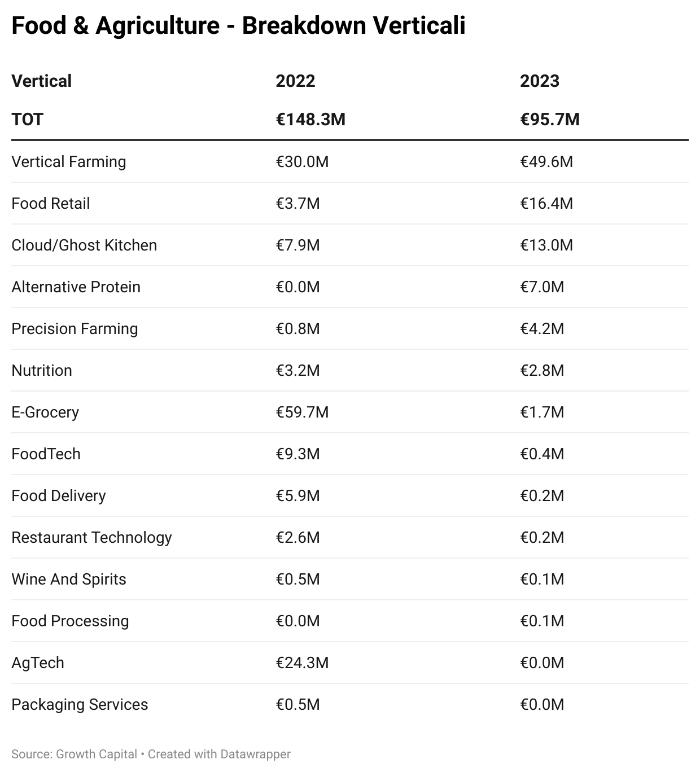Click AgTech's 2022 value €24.3M
This screenshot has width=700, height=773.
pyautogui.click(x=302, y=663)
